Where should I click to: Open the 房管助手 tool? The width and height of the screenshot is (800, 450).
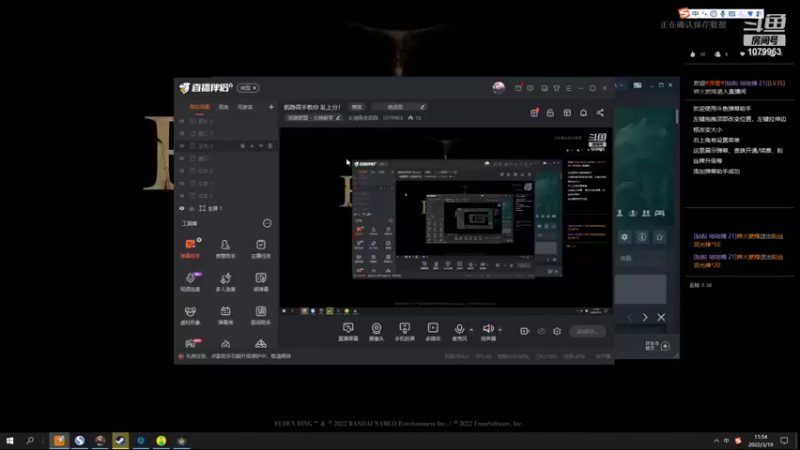225,248
